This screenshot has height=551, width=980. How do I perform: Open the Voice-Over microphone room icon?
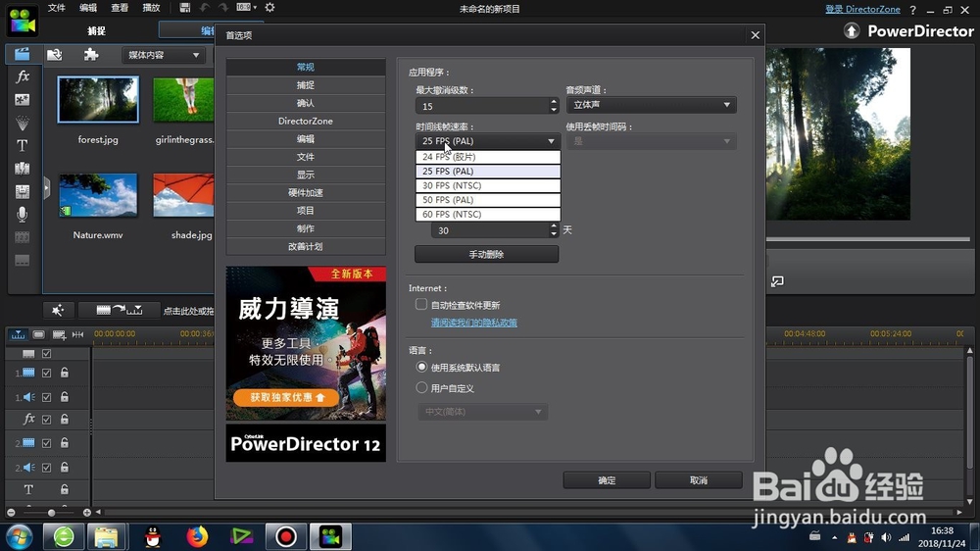click(x=22, y=214)
